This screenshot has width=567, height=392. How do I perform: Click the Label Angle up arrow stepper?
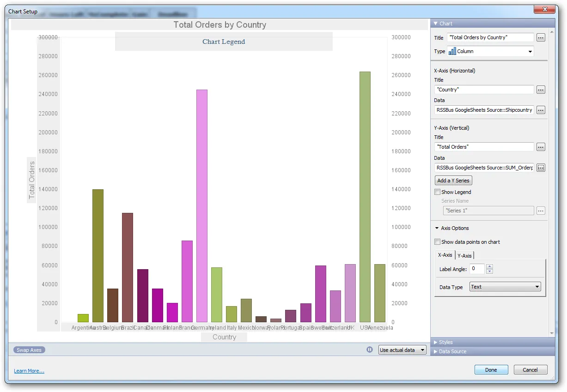490,267
